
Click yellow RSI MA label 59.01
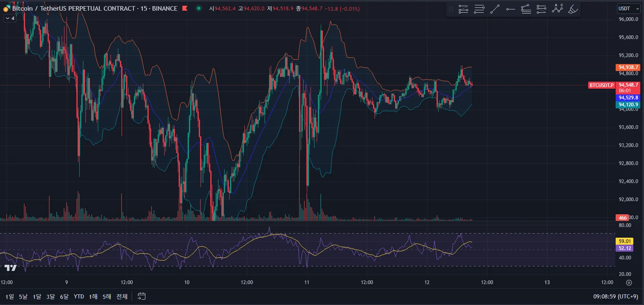(624, 241)
